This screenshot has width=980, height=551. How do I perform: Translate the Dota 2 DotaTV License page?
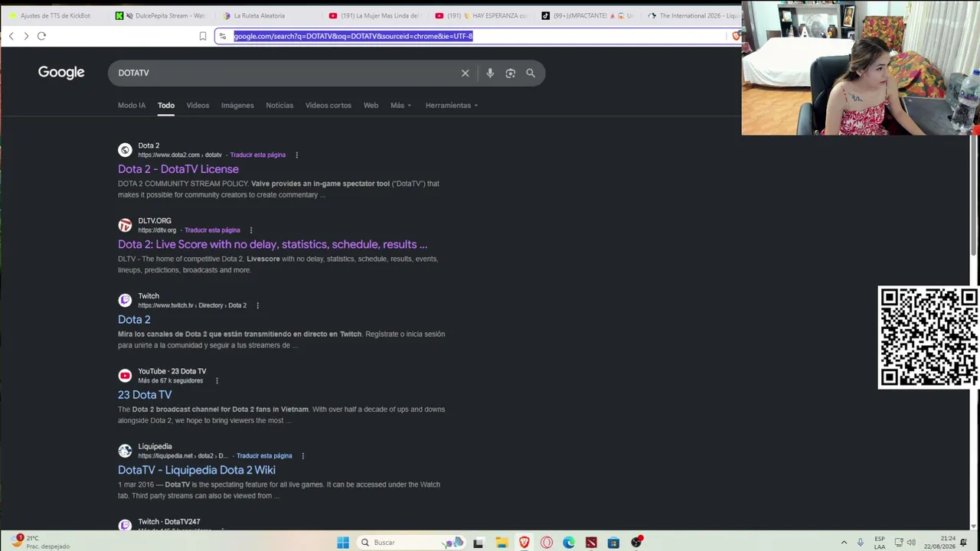(258, 155)
